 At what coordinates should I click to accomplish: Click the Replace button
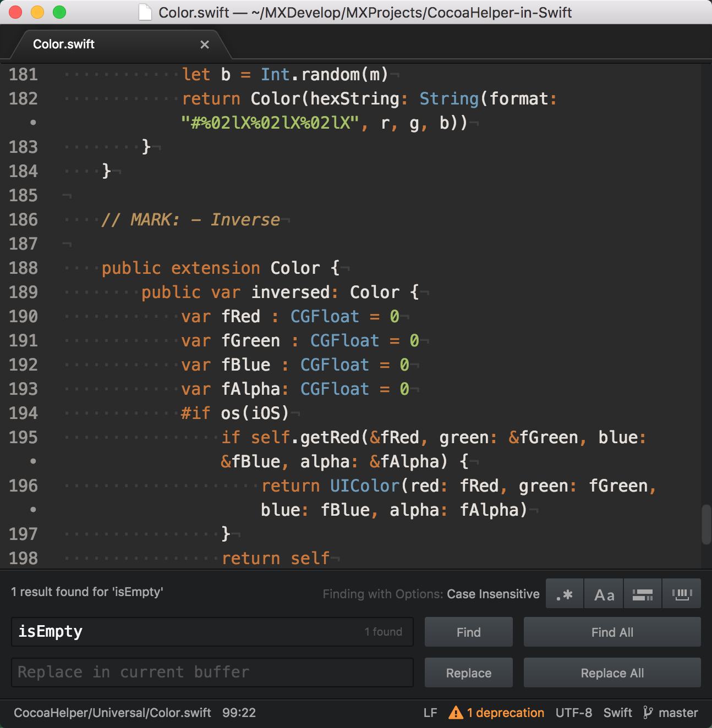pyautogui.click(x=469, y=673)
